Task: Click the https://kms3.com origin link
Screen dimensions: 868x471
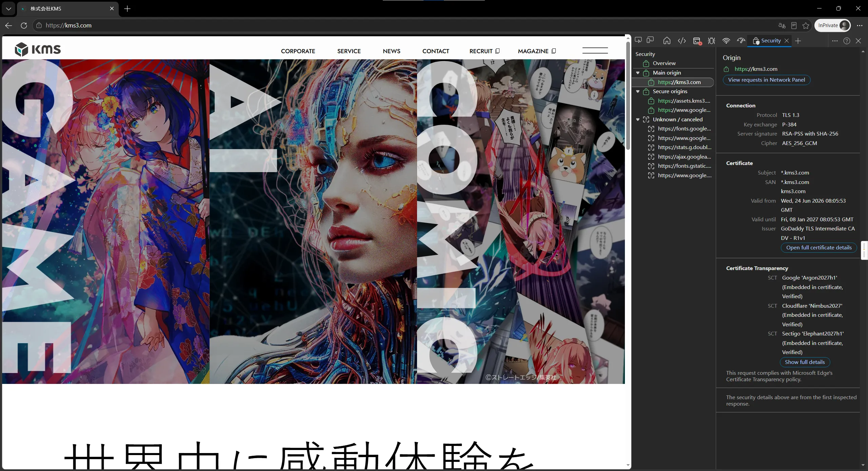Action: pos(756,69)
